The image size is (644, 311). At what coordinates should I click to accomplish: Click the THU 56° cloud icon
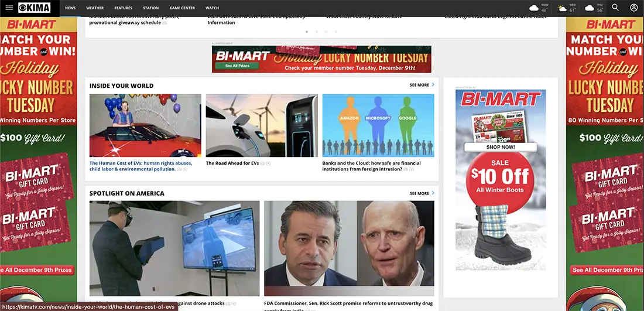[x=590, y=8]
